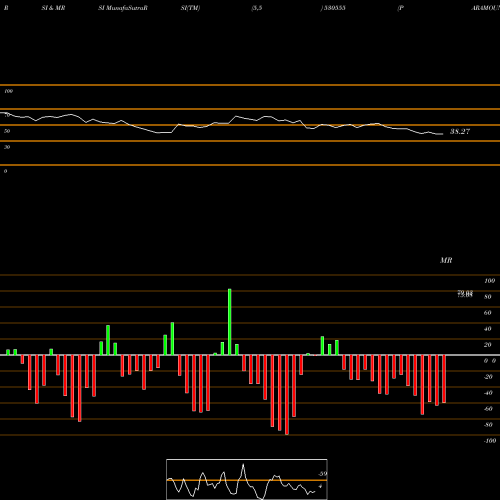Viewport: 500px width, 500px height.
Task: Click the MR axis label -100
Action: pyautogui.click(x=490, y=441)
